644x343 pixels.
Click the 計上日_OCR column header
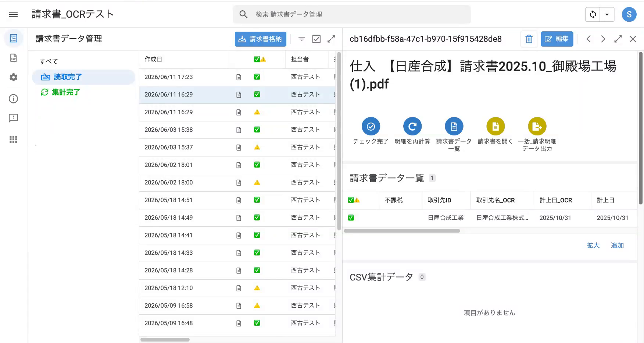click(555, 200)
